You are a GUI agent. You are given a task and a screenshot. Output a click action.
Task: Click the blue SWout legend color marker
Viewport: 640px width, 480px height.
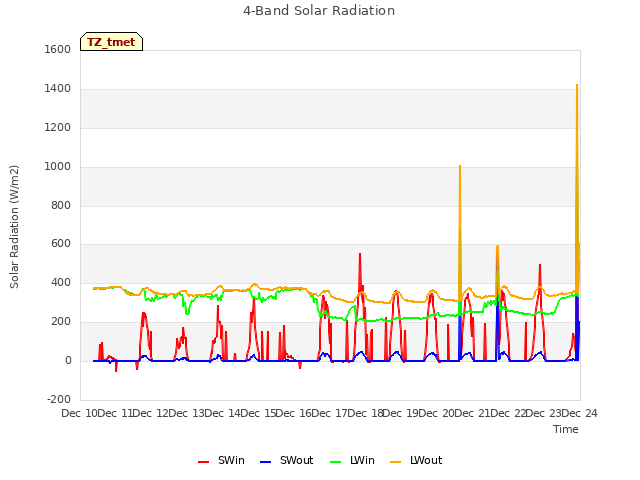[x=265, y=462]
